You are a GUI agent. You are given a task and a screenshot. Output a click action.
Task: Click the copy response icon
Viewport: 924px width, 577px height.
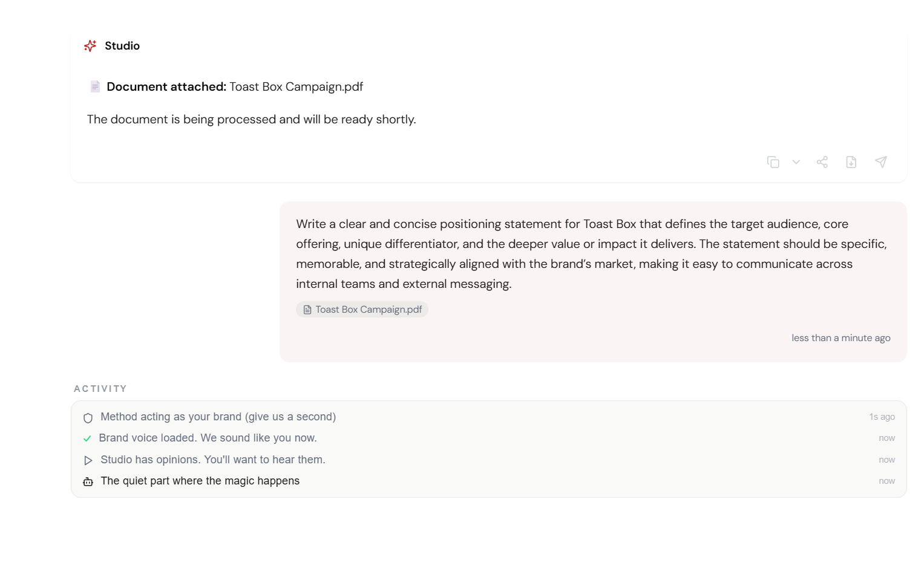773,162
